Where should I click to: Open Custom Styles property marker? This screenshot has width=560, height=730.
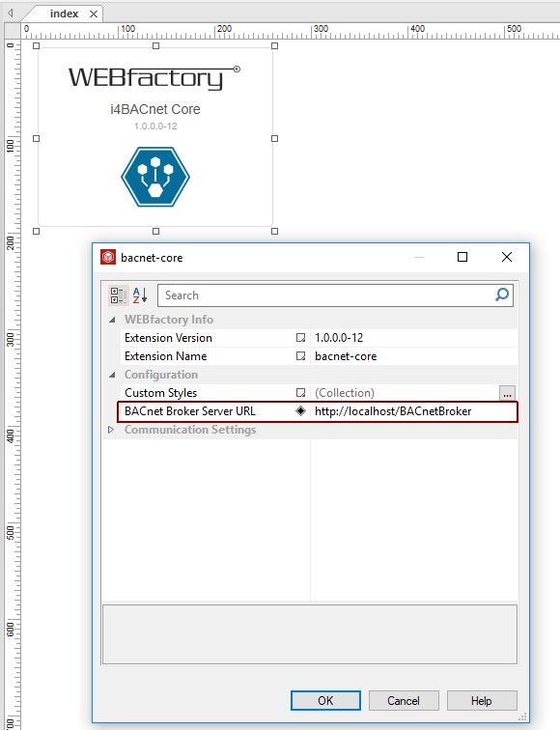click(x=300, y=393)
